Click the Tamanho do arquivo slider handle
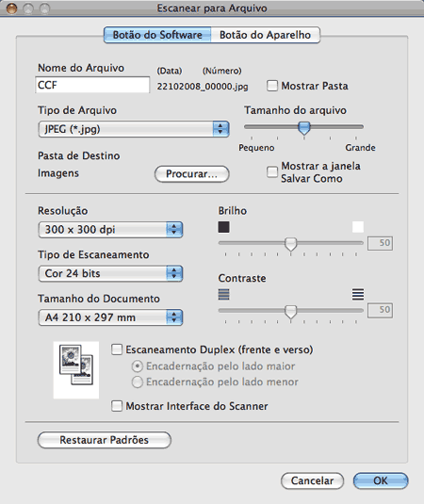The width and height of the screenshot is (424, 504). pyautogui.click(x=303, y=128)
